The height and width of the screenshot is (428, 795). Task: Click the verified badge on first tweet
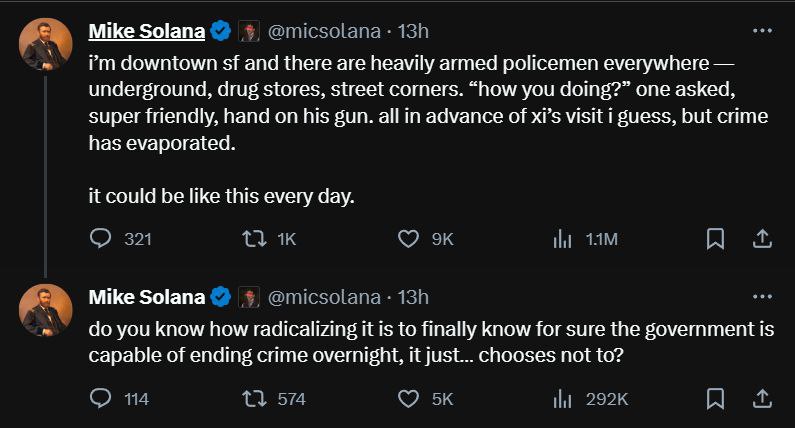[x=221, y=32]
